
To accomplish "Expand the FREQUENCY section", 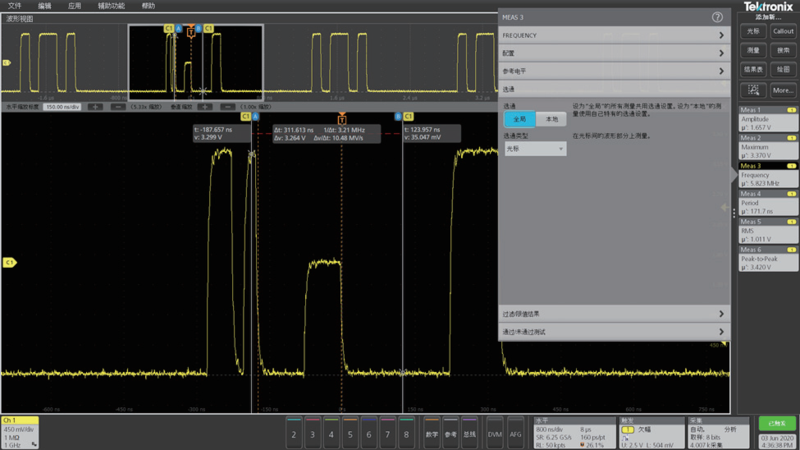I will click(612, 35).
